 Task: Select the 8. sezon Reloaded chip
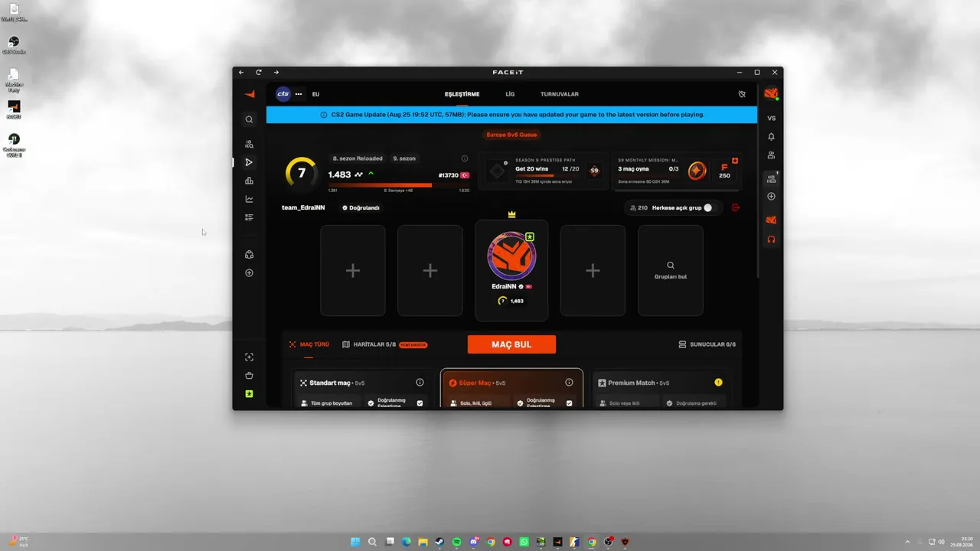(x=358, y=158)
